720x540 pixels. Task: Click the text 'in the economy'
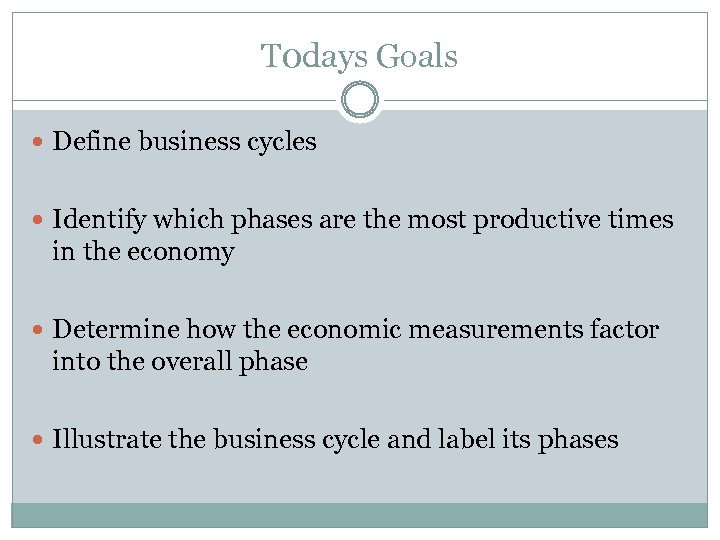coord(143,252)
